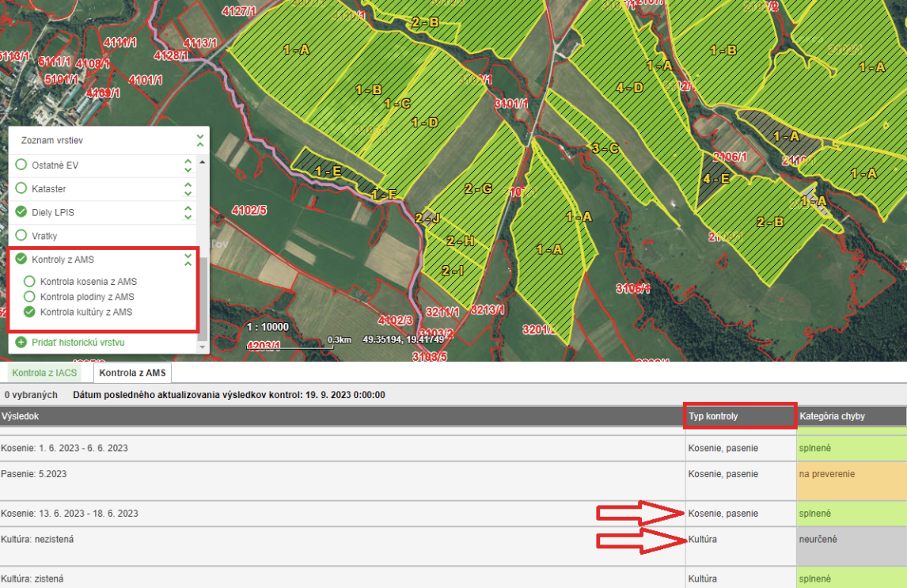Click the 'neurčené' grey category cell
The width and height of the screenshot is (907, 588).
coord(852,546)
